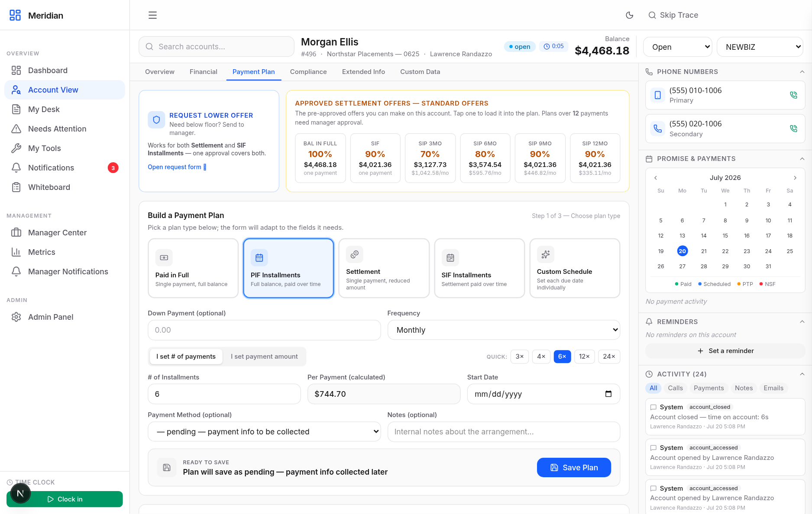Select the Paid in Full plan type
Viewport: 812px width, 514px height.
[193, 268]
